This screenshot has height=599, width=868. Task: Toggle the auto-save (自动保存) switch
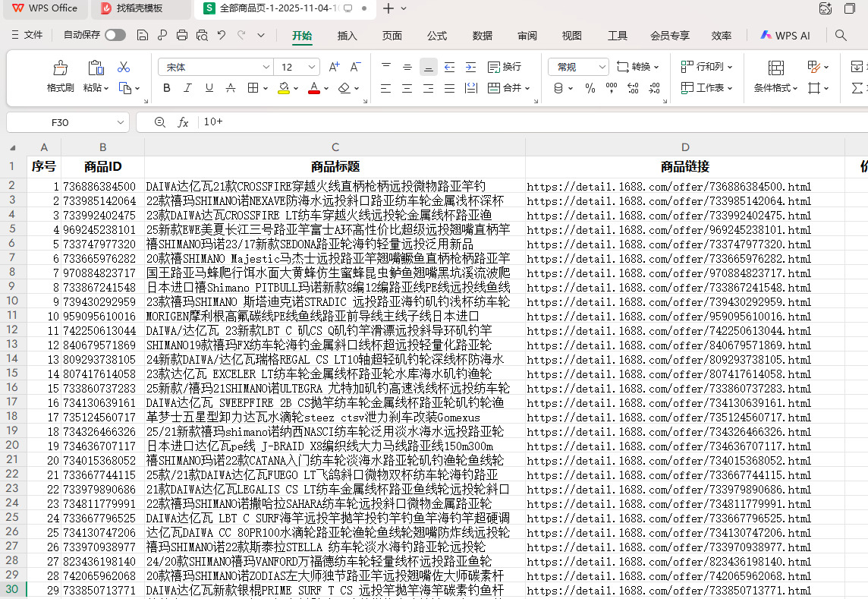(115, 35)
